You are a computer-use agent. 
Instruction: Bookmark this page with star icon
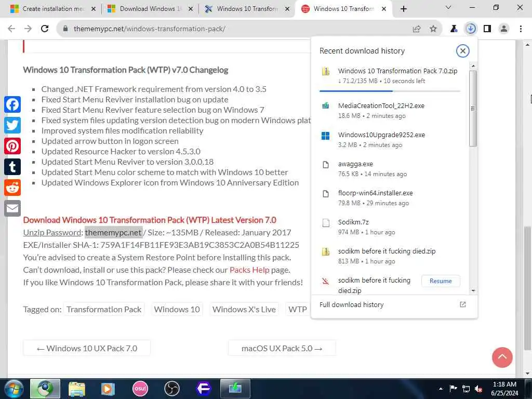tap(433, 29)
